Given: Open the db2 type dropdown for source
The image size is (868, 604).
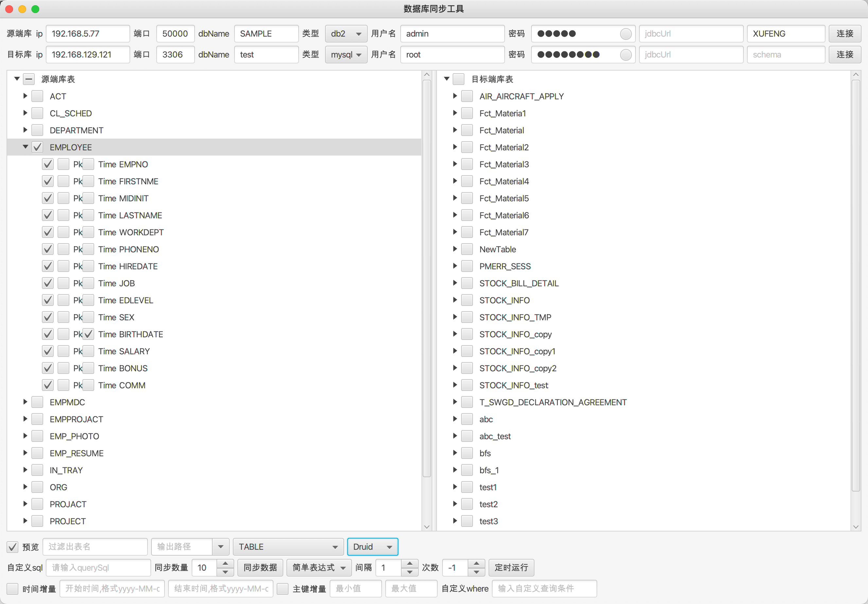Looking at the screenshot, I should coord(345,33).
